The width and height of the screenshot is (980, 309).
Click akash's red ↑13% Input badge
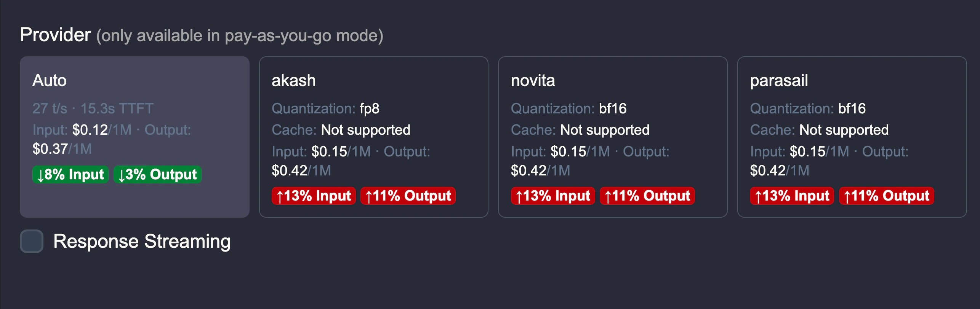[x=313, y=196]
